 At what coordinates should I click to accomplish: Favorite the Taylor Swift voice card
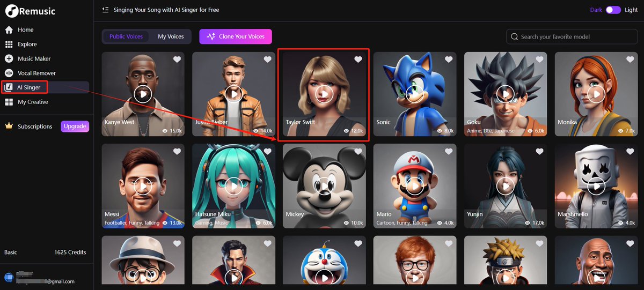[358, 60]
